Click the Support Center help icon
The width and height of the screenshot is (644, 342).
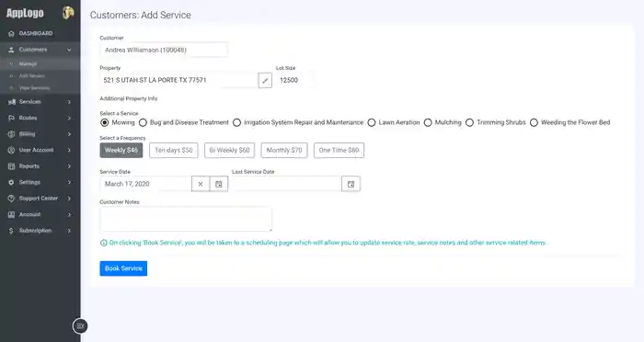(x=11, y=199)
